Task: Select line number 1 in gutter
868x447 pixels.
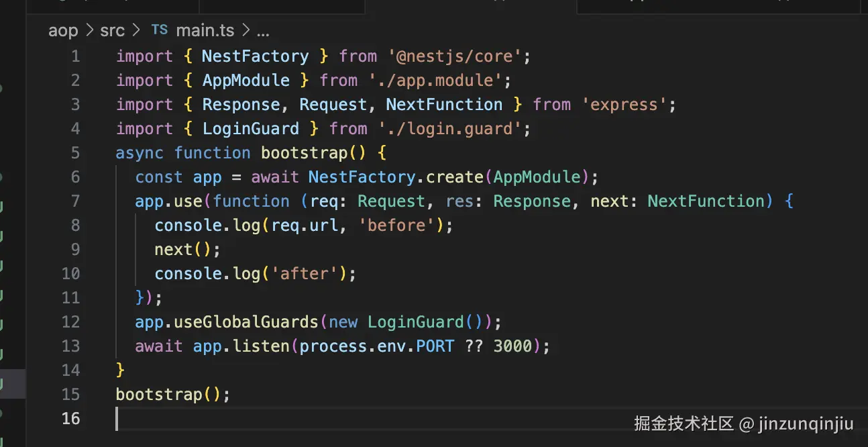Action: point(75,56)
